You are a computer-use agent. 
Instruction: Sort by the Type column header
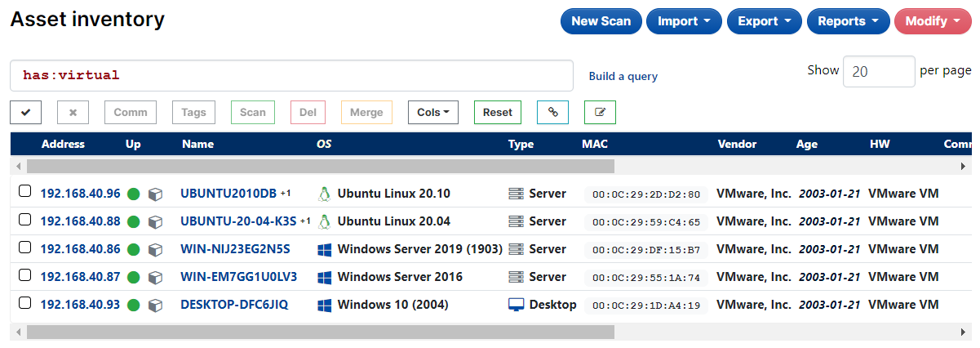[x=521, y=144]
